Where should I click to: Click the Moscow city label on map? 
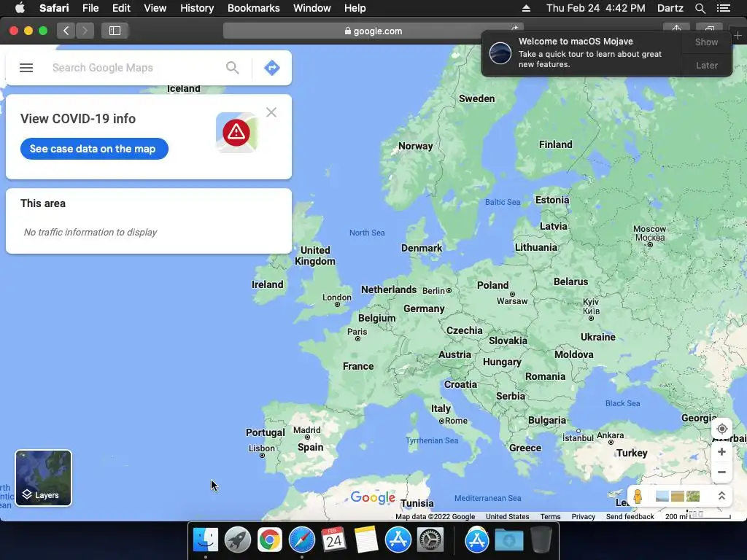[x=649, y=233]
